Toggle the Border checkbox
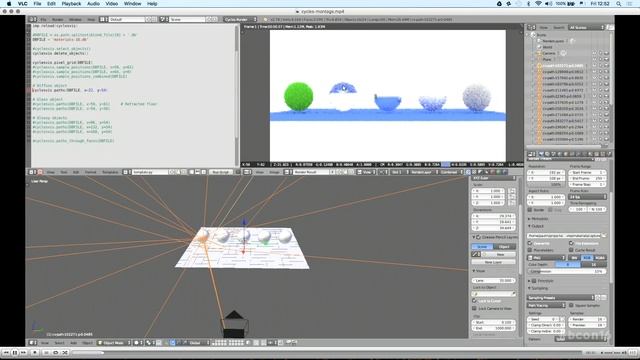Image resolution: width=640 pixels, height=360 pixels. [530, 209]
